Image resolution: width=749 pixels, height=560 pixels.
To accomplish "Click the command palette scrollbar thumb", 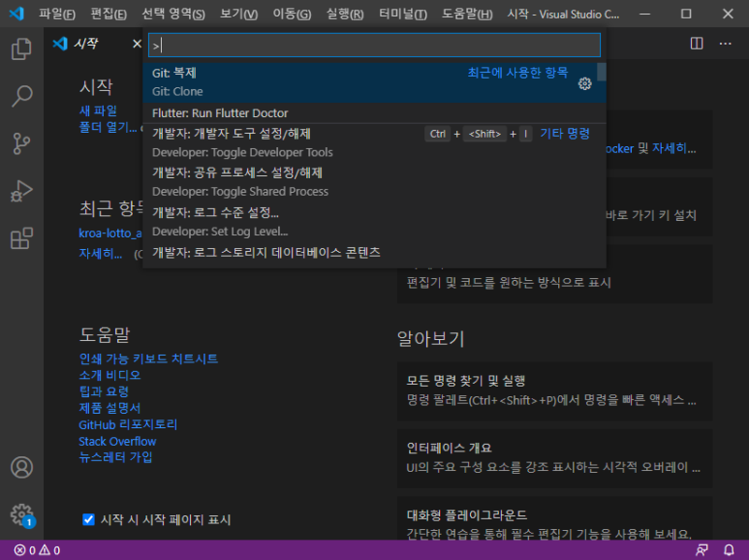I will pos(602,72).
